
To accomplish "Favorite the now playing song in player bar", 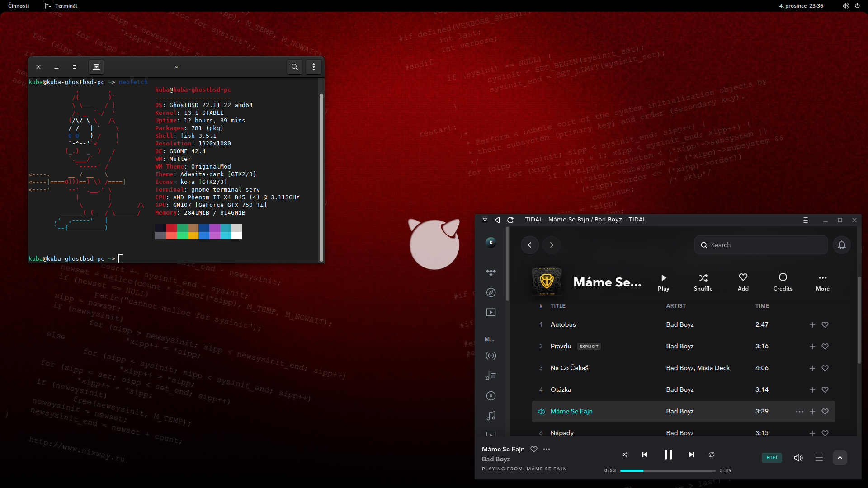I will click(534, 449).
